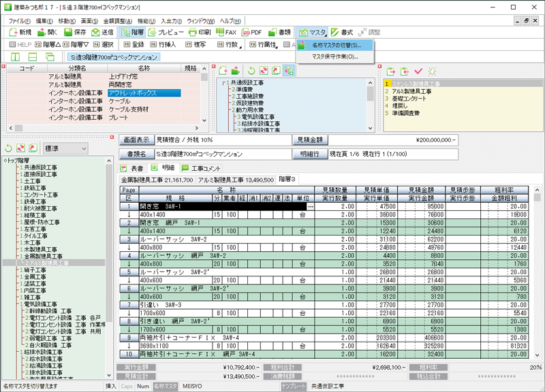Click the 書式 format pencil icon
Image resolution: width=545 pixels, height=392 pixels.
tap(334, 32)
